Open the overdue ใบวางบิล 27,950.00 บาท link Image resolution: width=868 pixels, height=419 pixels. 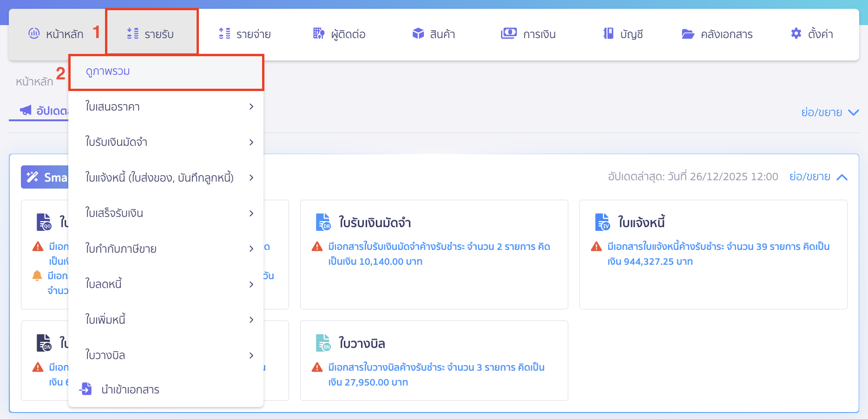pyautogui.click(x=436, y=374)
